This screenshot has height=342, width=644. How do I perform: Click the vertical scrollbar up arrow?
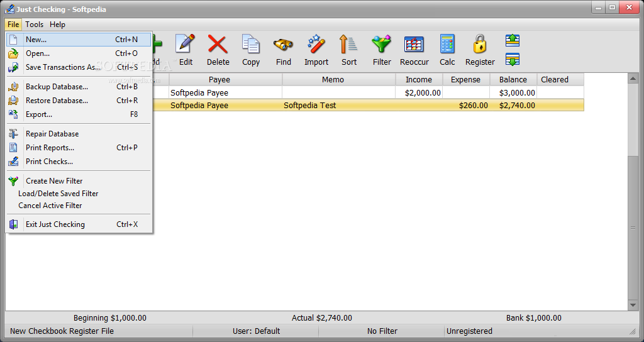point(633,79)
